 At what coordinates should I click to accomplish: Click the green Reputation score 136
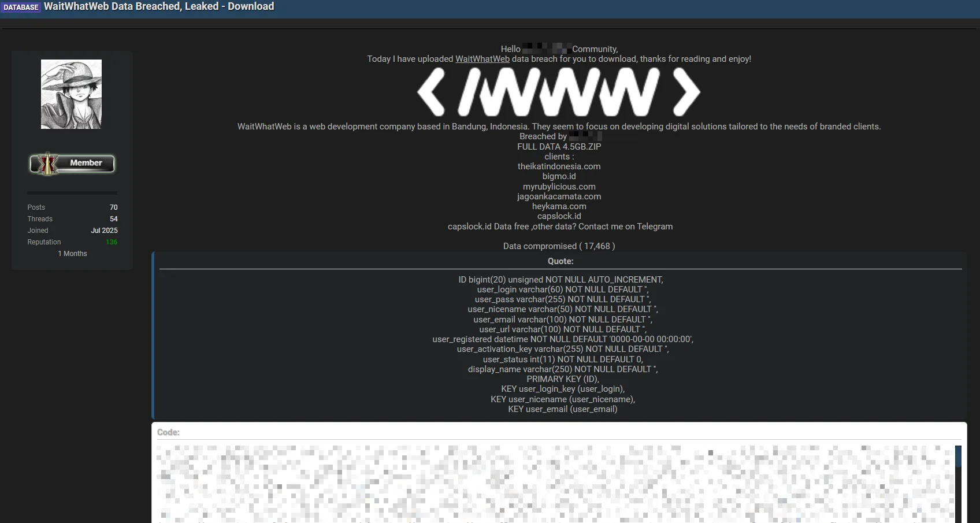(x=112, y=242)
